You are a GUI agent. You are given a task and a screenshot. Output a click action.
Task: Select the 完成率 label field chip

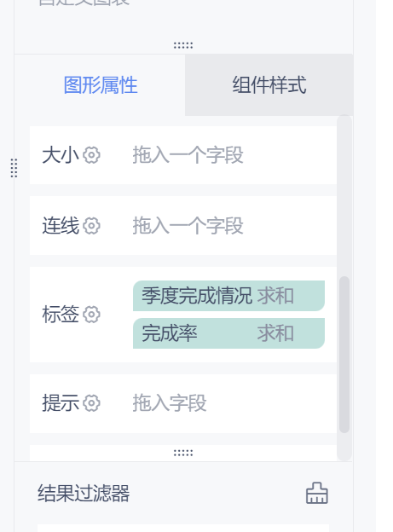[228, 333]
